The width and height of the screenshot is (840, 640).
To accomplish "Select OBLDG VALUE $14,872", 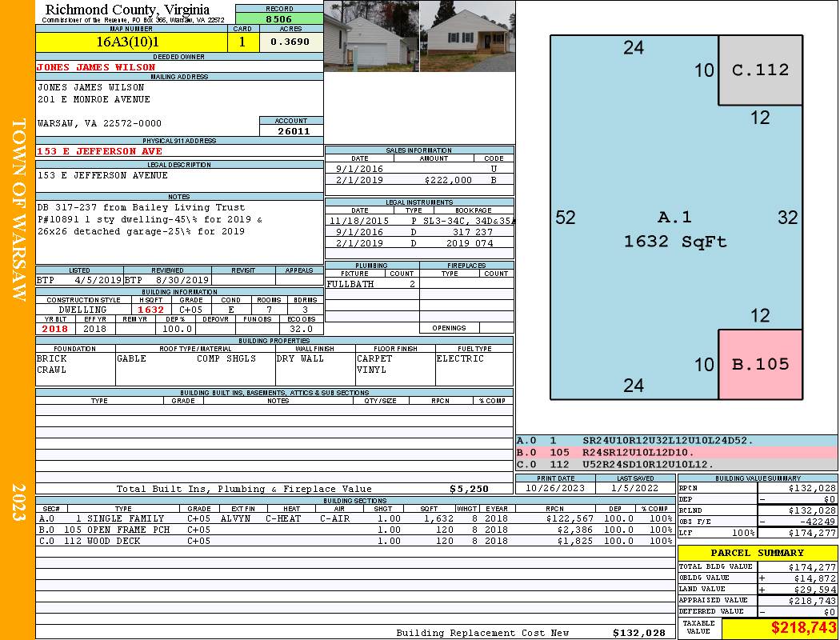I will [x=814, y=578].
